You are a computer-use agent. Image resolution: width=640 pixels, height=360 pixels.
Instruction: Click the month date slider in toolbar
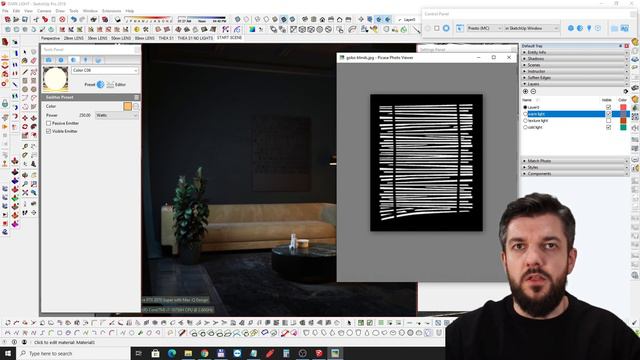(149, 19)
